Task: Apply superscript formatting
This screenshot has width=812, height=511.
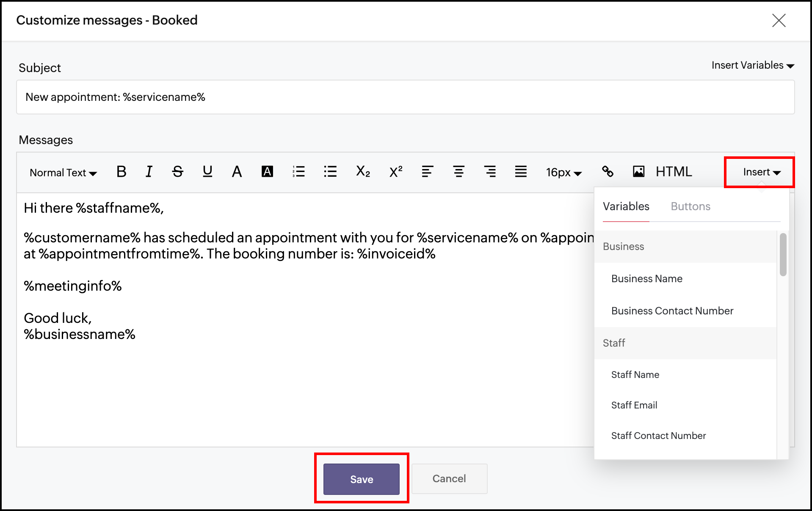Action: pos(396,172)
